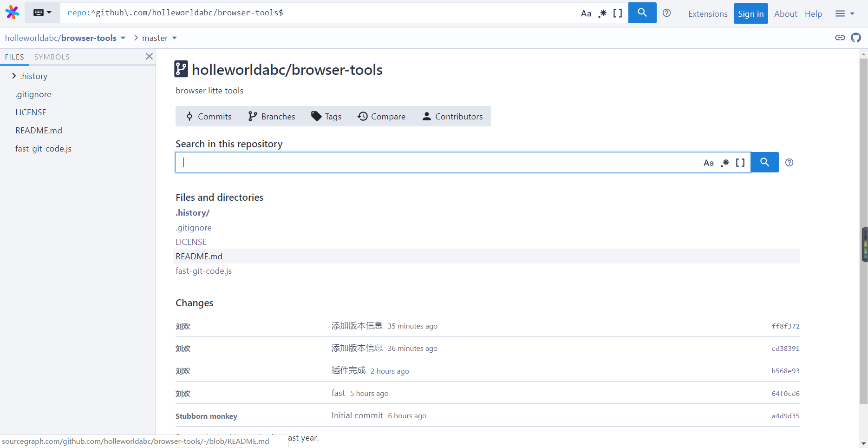Click the Sourcegraph logo icon
The height and width of the screenshot is (448, 868).
pos(13,13)
